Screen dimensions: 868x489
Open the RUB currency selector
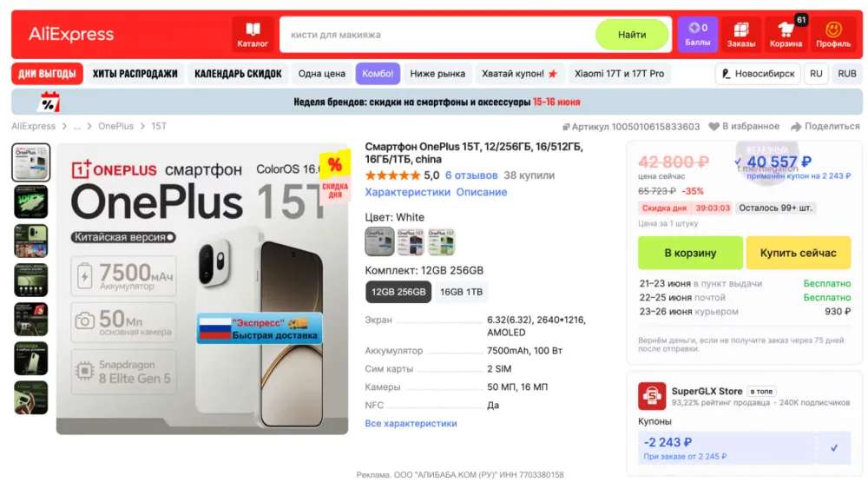(x=846, y=74)
